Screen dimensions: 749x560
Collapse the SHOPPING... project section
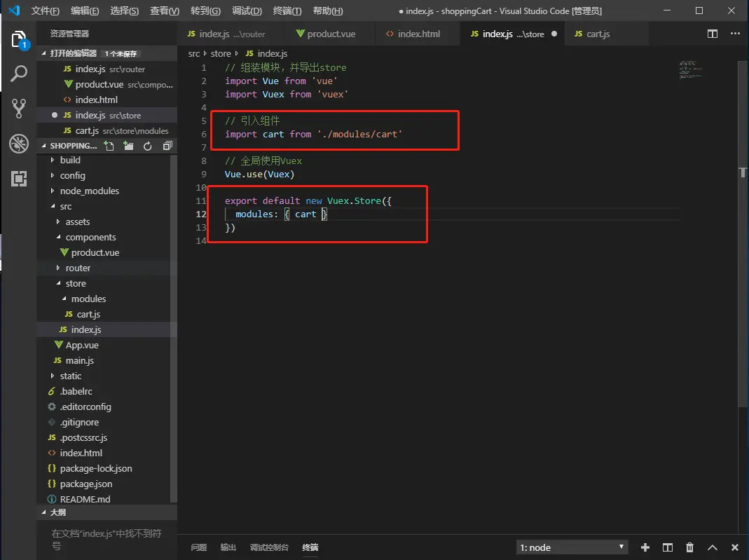(x=43, y=146)
